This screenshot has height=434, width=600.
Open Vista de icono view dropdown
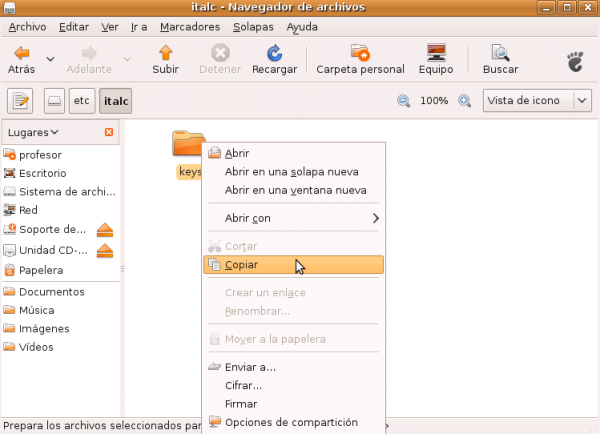pyautogui.click(x=537, y=101)
